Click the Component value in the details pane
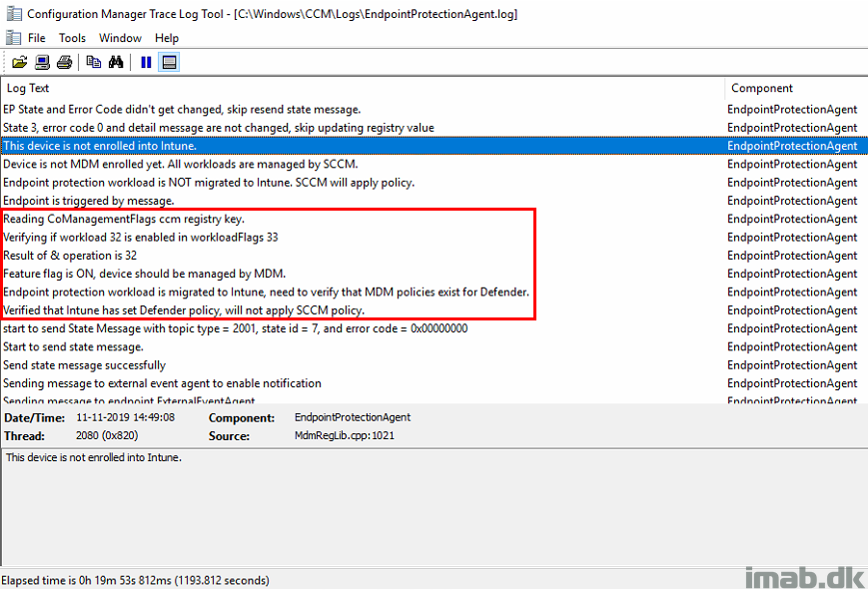868x590 pixels. click(x=353, y=417)
